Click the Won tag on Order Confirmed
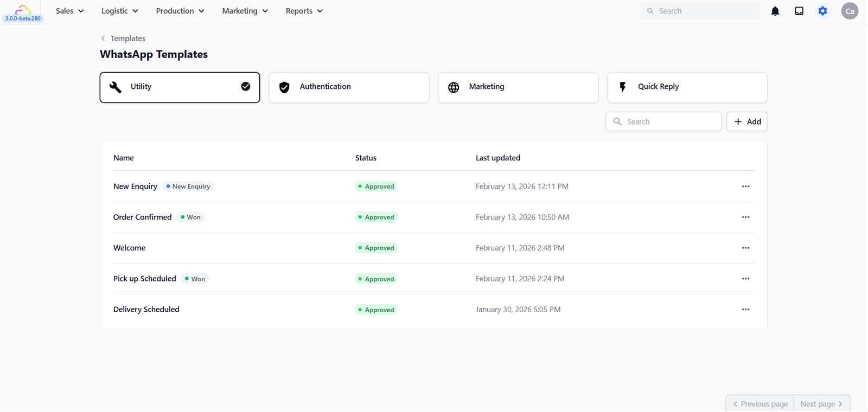Image resolution: width=868 pixels, height=412 pixels. [190, 217]
